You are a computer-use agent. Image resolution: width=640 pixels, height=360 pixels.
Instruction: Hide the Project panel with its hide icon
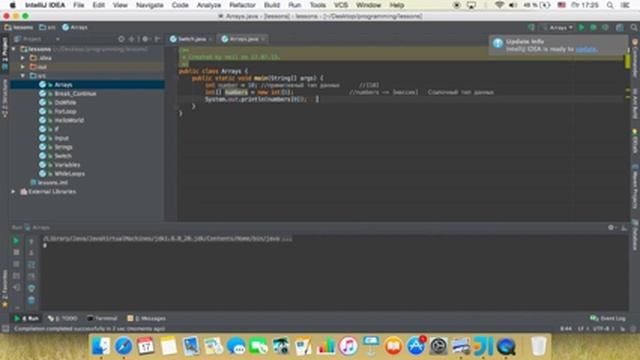158,39
